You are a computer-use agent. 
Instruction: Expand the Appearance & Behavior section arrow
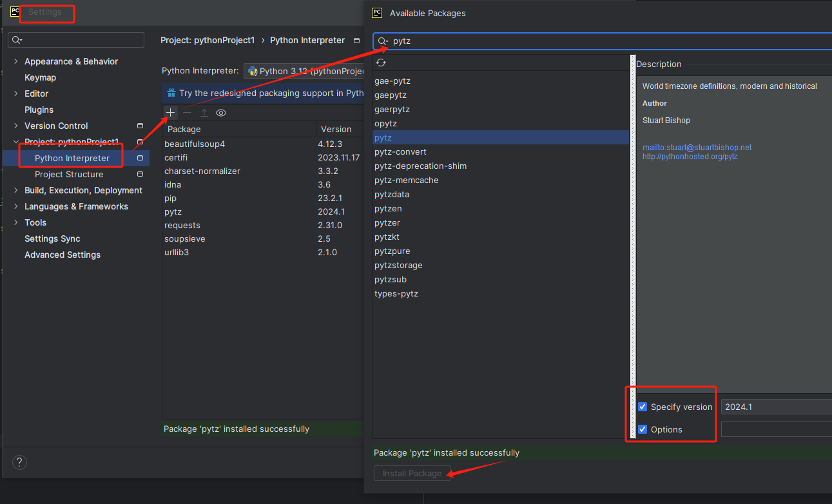click(x=15, y=61)
